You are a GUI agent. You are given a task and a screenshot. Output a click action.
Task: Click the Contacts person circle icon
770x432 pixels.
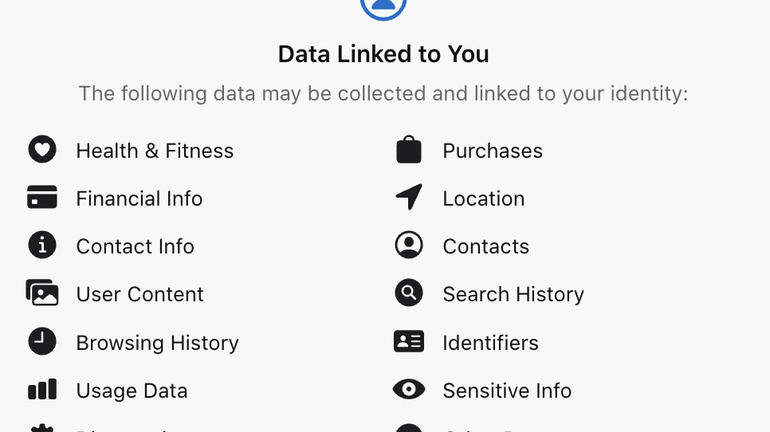(408, 246)
